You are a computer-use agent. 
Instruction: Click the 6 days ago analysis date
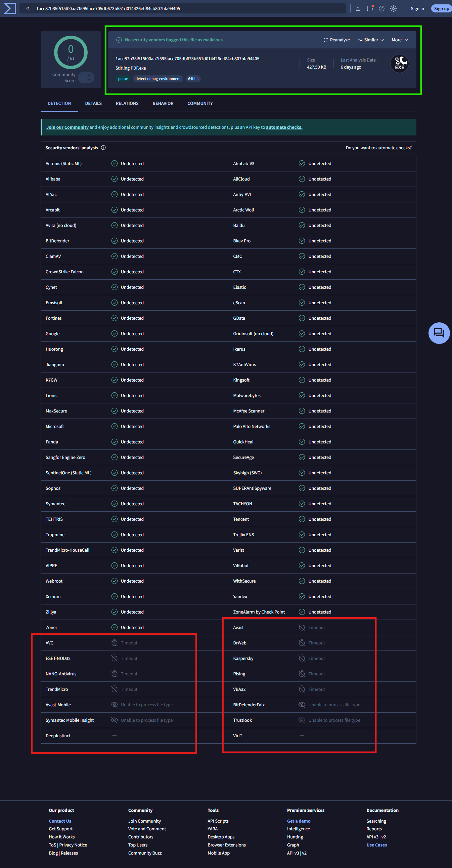tap(351, 67)
